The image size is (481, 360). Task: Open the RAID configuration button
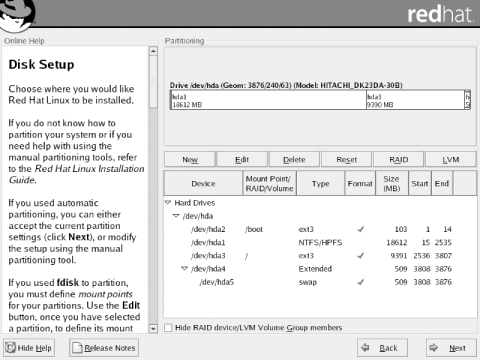399,160
